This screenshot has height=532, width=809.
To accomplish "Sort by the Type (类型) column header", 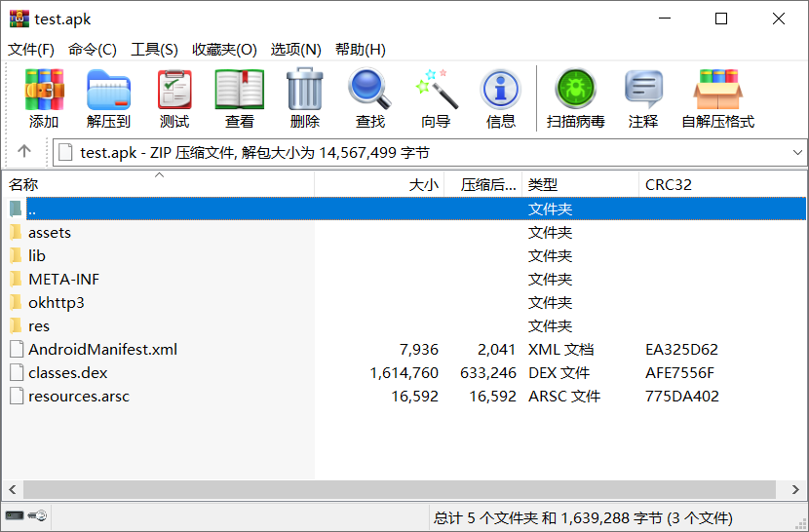I will [x=581, y=184].
